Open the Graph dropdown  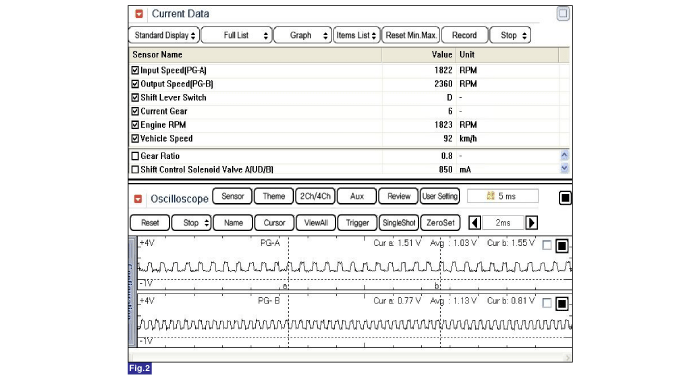pyautogui.click(x=302, y=35)
